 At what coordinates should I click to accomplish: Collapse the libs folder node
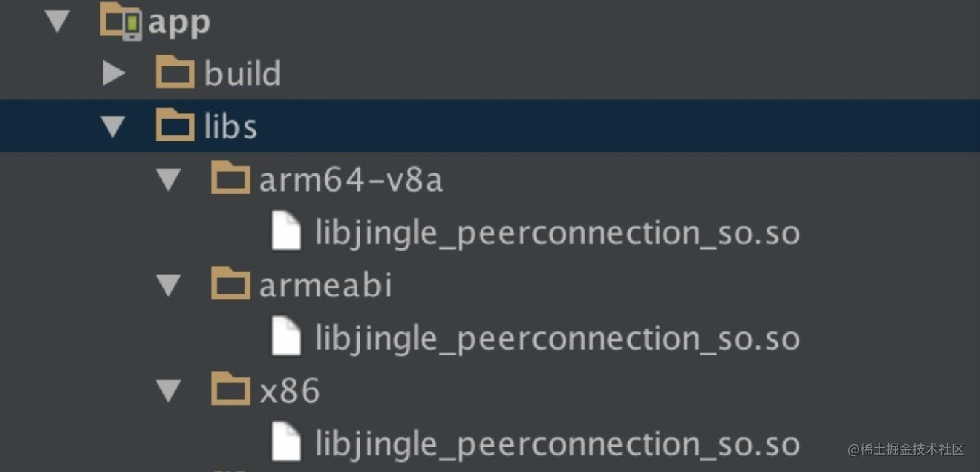coord(113,125)
